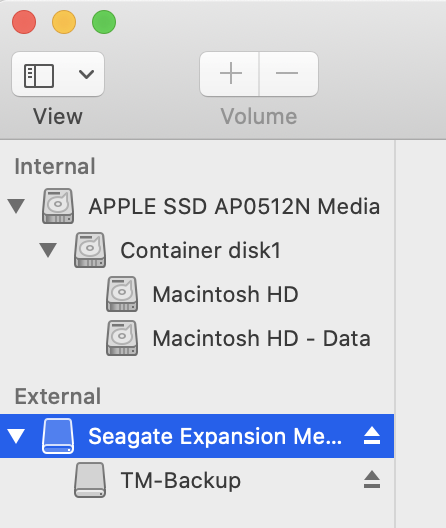Click the APPLE SSD drive icon
Screen dimensions: 446x528
click(x=58, y=206)
